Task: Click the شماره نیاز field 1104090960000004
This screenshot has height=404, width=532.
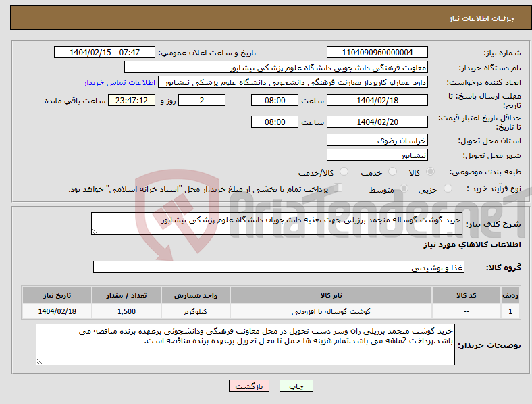Action: pos(377,52)
